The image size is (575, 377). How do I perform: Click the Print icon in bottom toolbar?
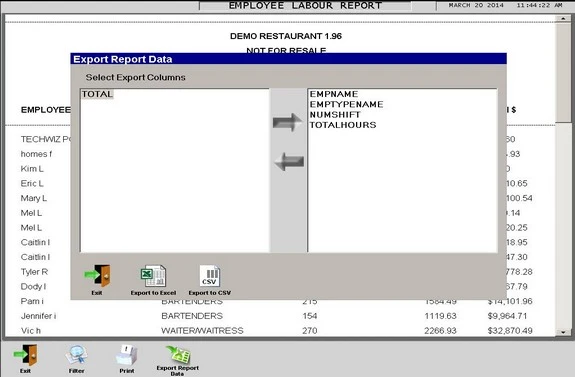click(127, 355)
